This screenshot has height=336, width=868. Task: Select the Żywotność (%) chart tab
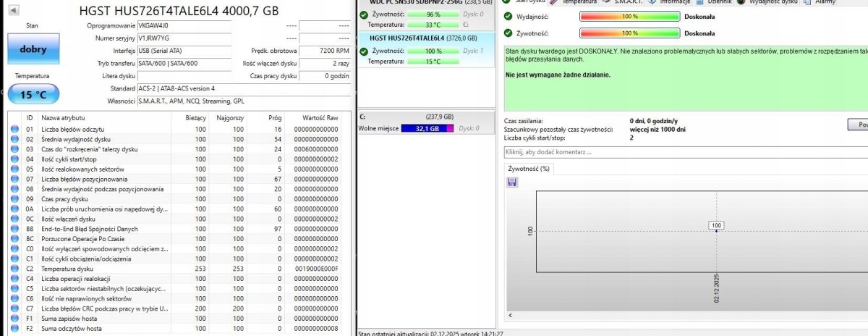pos(529,168)
